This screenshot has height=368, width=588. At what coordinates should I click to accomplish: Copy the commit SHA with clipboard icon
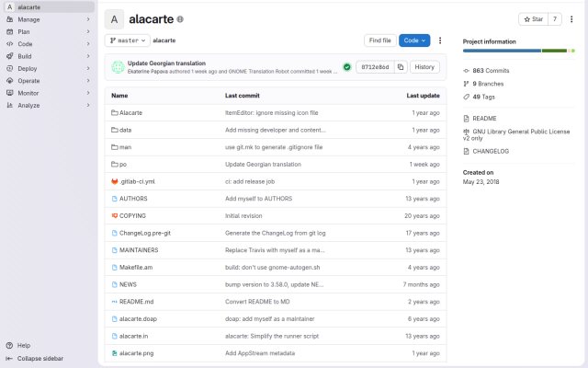tap(401, 67)
